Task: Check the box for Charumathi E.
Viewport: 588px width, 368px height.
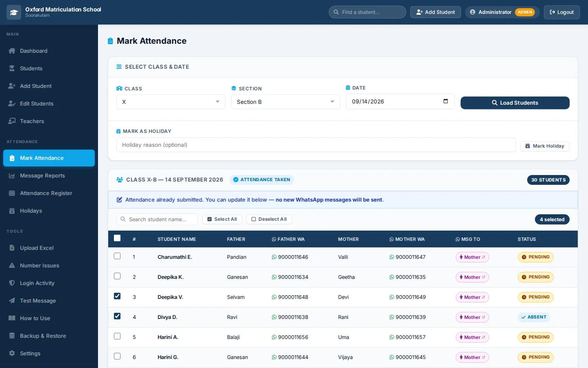Action: [117, 256]
